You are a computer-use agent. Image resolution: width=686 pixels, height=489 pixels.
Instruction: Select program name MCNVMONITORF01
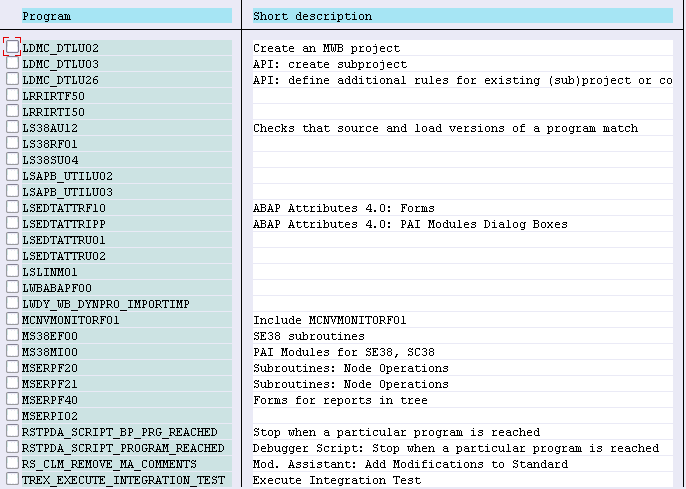71,320
